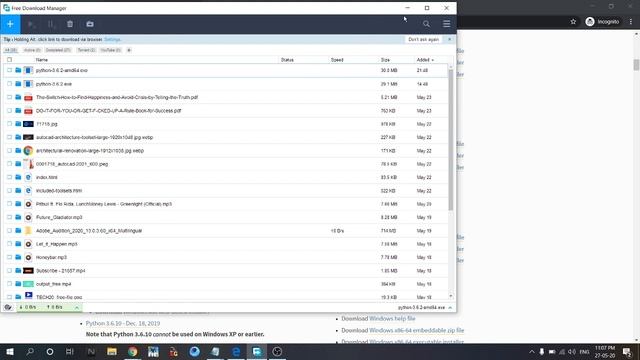Open Windows notification center icon
The height and width of the screenshot is (360, 640).
(x=627, y=351)
